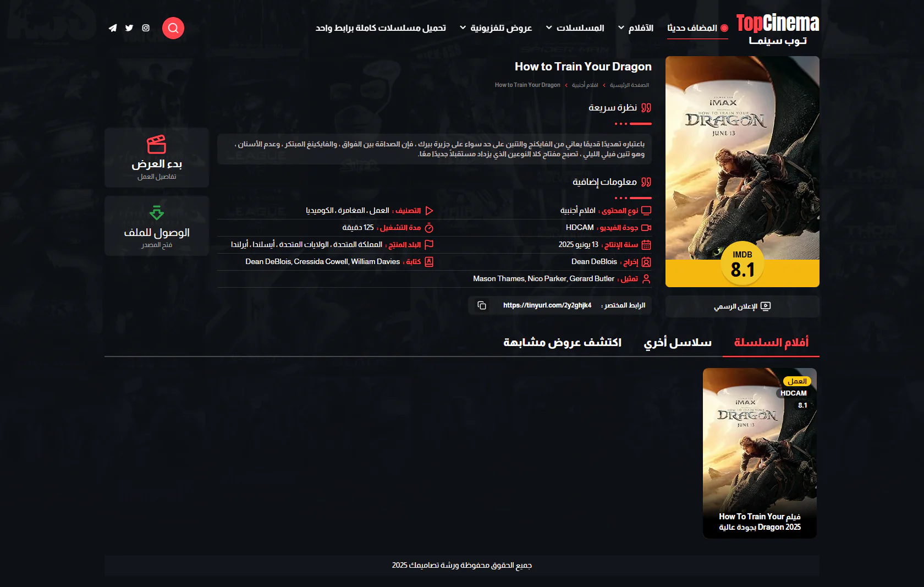
Task: Click the William Davies writer name
Action: pyautogui.click(x=376, y=262)
